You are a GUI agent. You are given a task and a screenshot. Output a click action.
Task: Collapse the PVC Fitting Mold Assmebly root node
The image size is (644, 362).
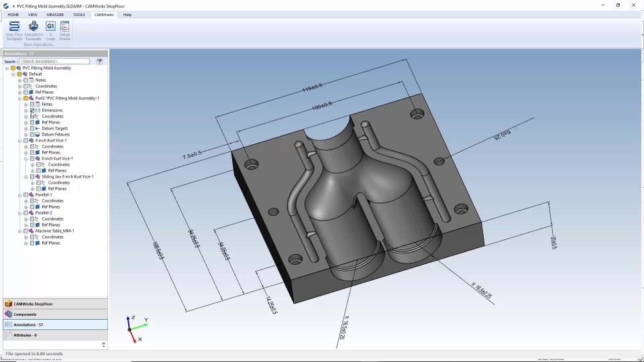click(7, 68)
